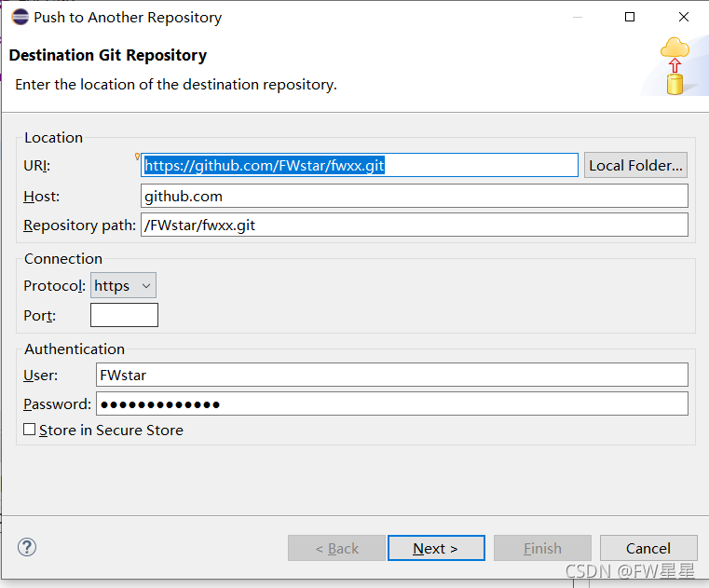Click the disabled < Back button
709x588 pixels.
(x=336, y=548)
